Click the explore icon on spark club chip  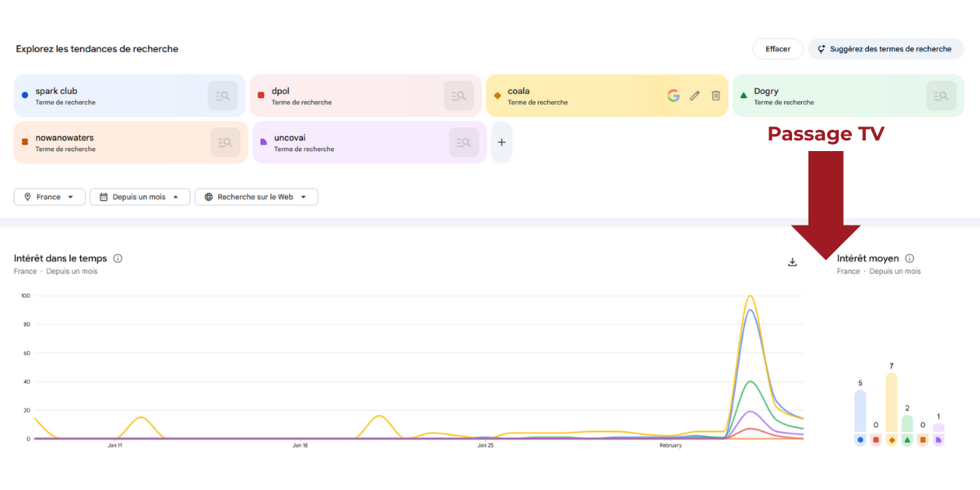222,96
